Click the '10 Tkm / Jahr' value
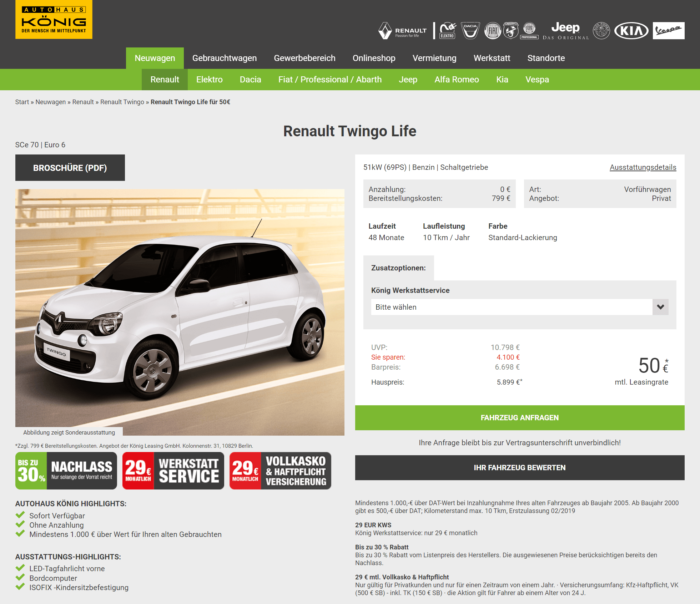Screen dimensions: 700x604 [446, 238]
